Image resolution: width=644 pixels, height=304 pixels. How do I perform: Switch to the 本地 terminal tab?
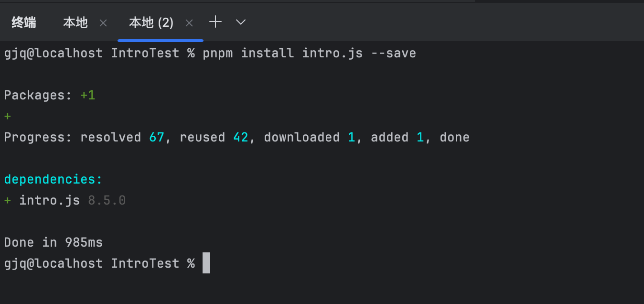(75, 22)
